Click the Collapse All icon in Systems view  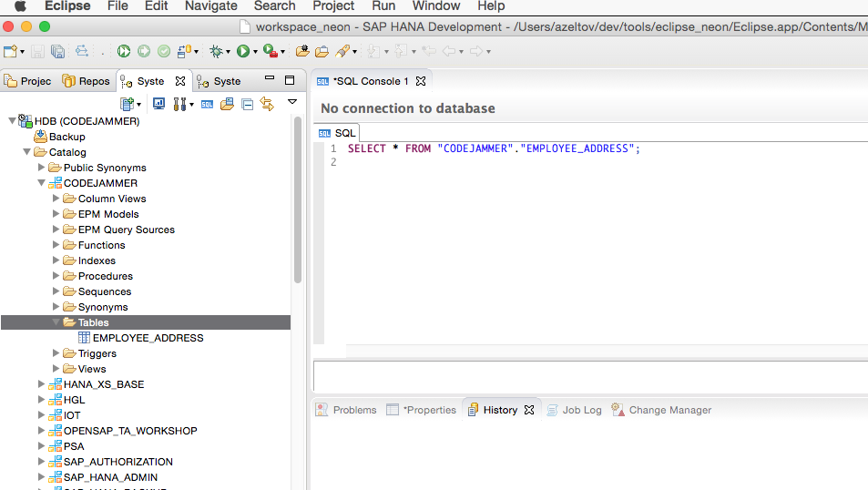pyautogui.click(x=247, y=104)
